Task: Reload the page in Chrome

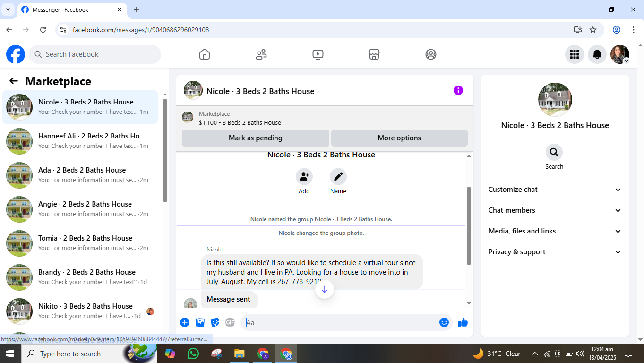Action: 43,30
